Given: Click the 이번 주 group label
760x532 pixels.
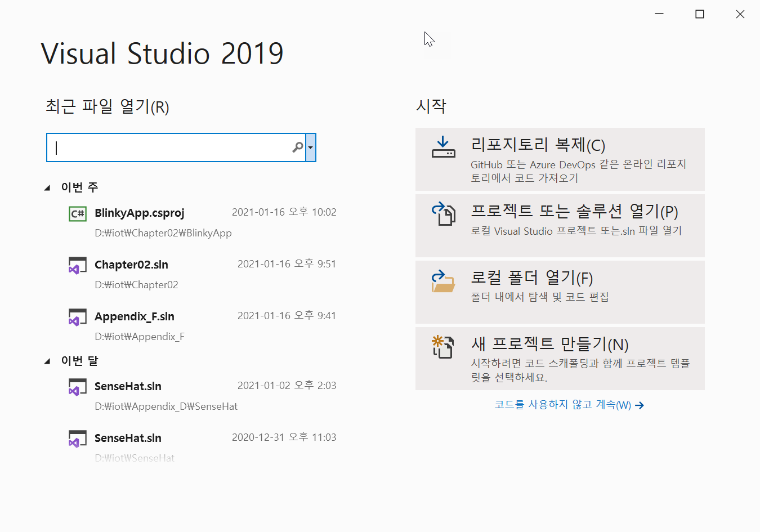Looking at the screenshot, I should click(x=79, y=187).
